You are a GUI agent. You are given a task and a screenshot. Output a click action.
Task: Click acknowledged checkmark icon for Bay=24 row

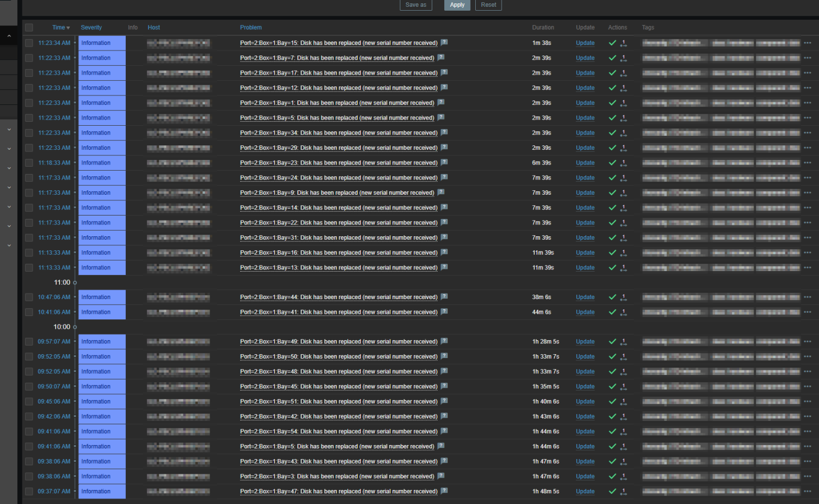[613, 177]
